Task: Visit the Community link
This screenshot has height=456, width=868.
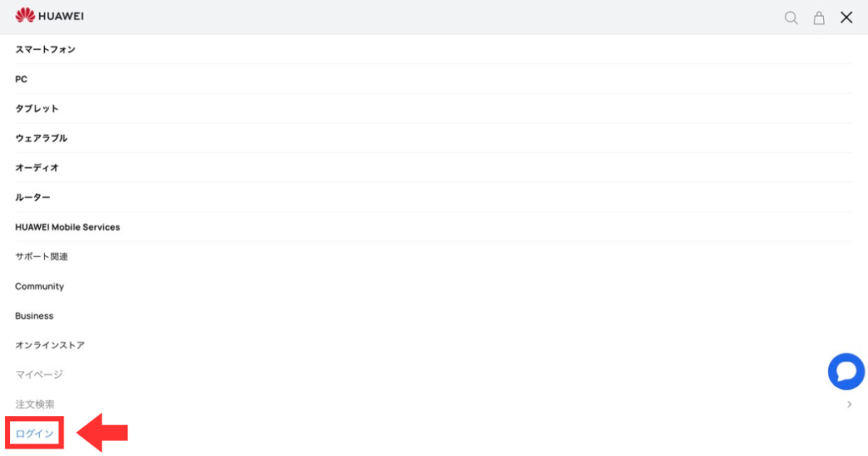Action: [39, 286]
